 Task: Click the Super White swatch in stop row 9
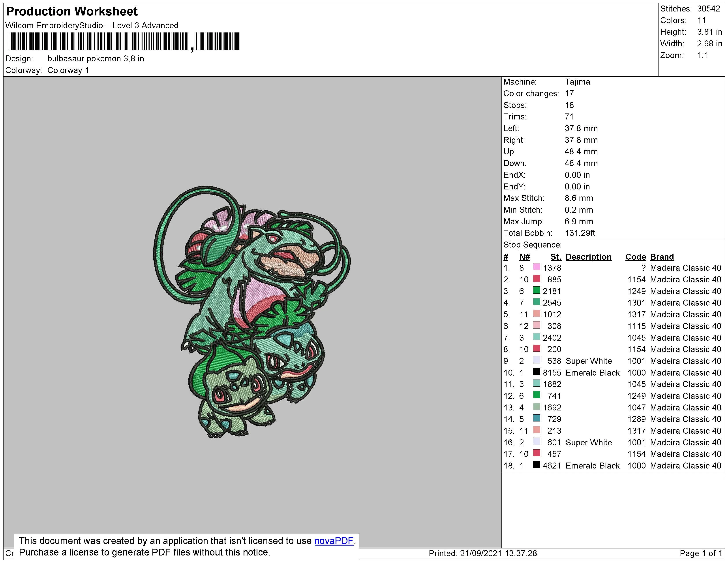click(536, 360)
